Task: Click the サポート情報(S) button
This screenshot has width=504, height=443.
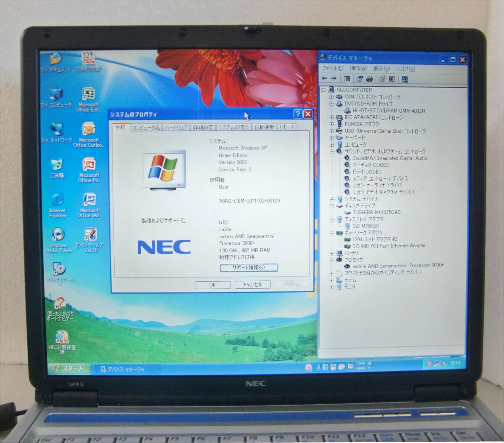Action: tap(249, 268)
